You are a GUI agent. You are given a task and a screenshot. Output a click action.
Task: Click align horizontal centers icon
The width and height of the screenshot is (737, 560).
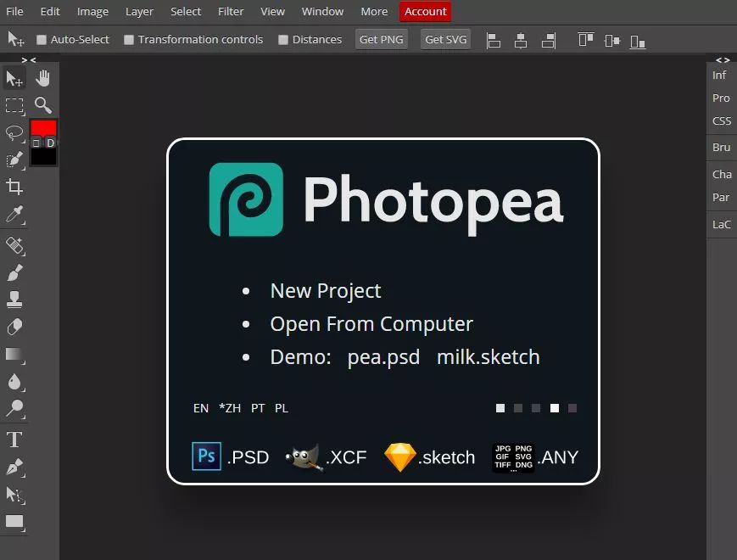point(521,41)
